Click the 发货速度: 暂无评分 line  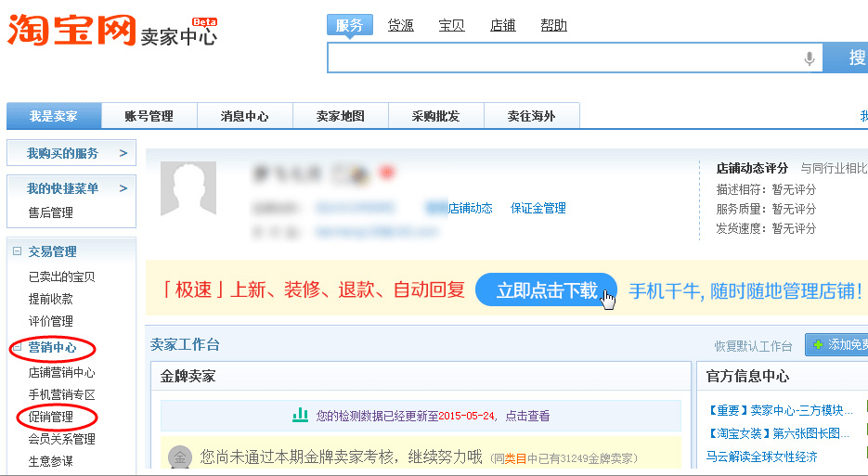(766, 228)
